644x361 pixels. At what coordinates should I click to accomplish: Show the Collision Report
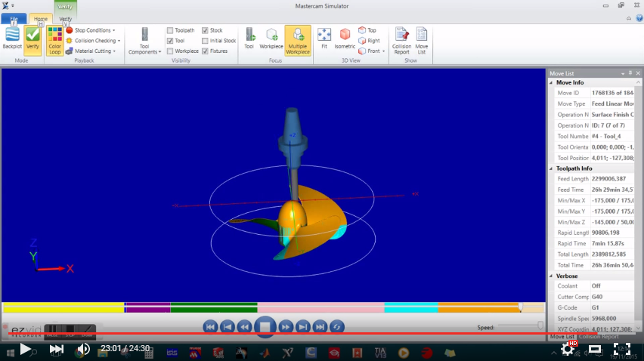tap(401, 41)
